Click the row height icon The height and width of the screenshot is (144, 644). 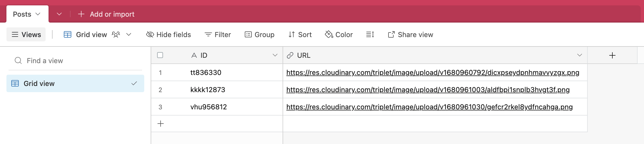pos(370,35)
